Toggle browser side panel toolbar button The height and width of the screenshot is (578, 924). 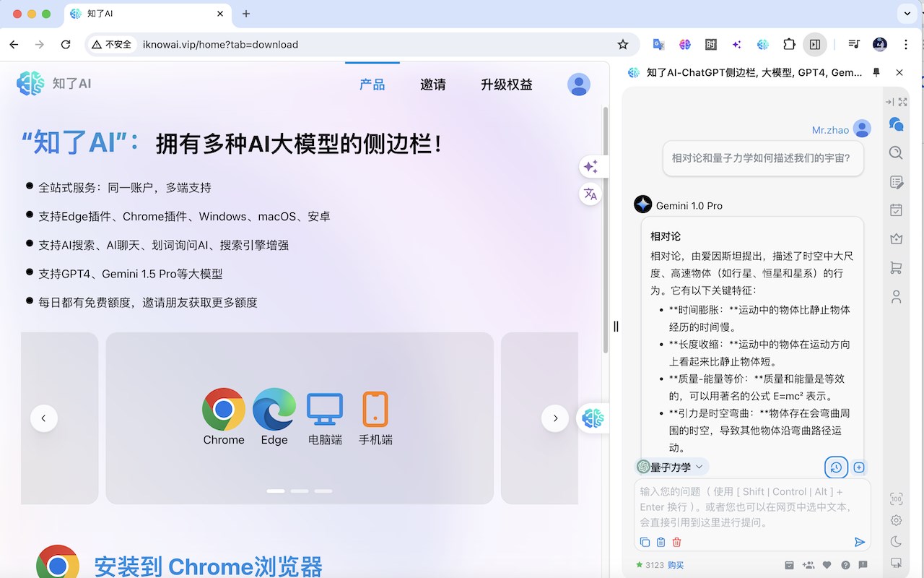pyautogui.click(x=815, y=44)
